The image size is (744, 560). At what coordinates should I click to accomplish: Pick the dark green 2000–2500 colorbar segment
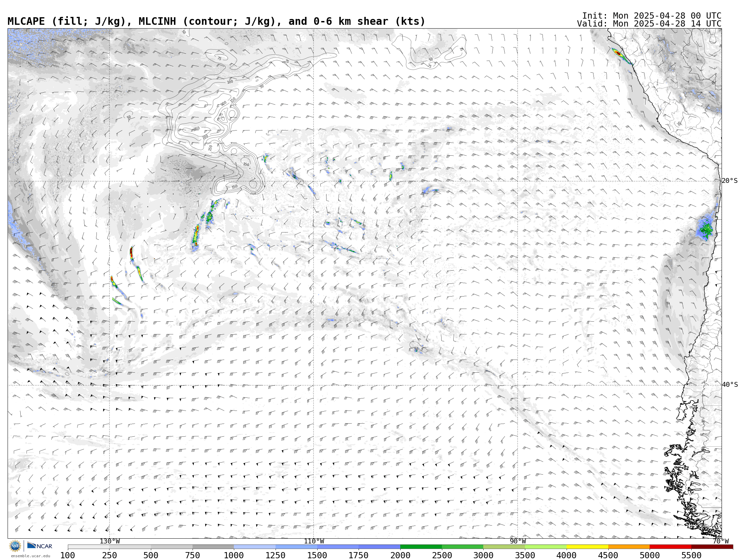421,547
